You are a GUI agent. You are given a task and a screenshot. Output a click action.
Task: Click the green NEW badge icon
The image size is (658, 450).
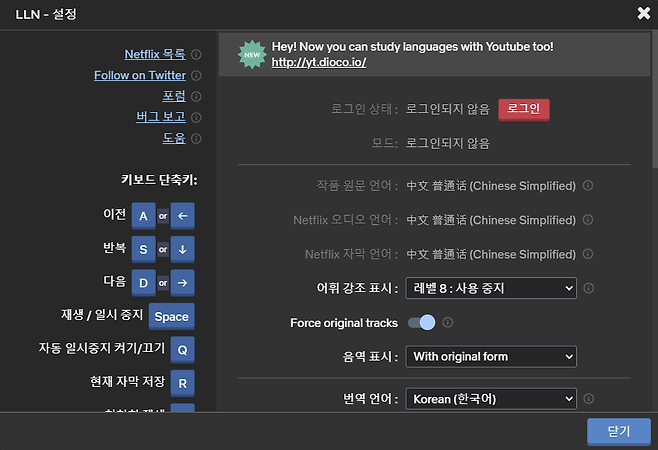tap(251, 55)
